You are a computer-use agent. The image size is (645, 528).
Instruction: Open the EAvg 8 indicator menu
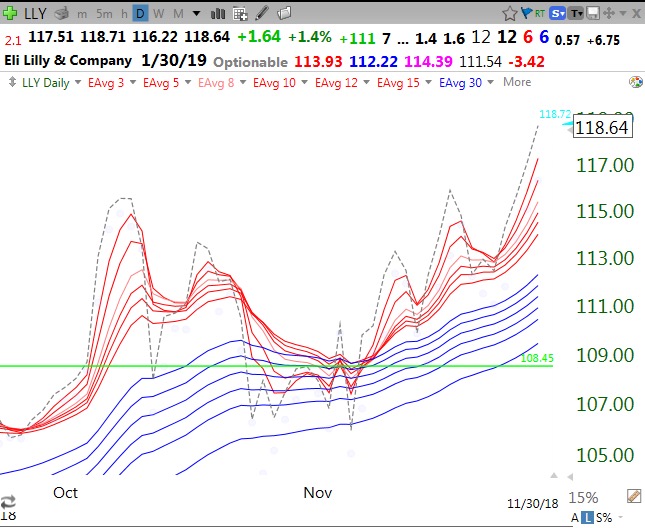click(216, 83)
